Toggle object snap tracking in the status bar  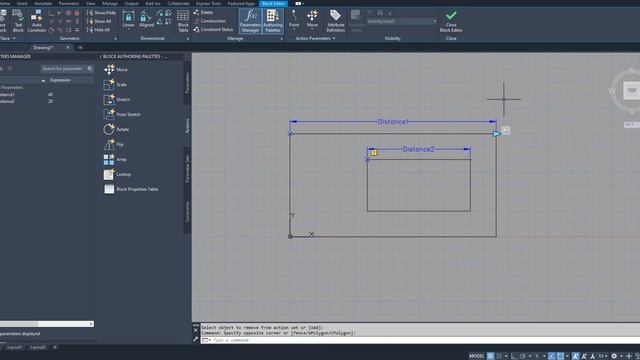coord(551,356)
